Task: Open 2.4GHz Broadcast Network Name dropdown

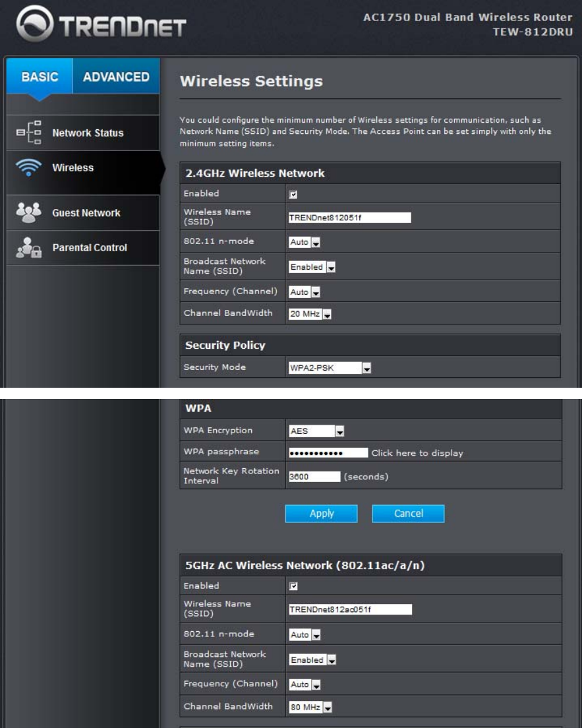Action: pyautogui.click(x=312, y=267)
